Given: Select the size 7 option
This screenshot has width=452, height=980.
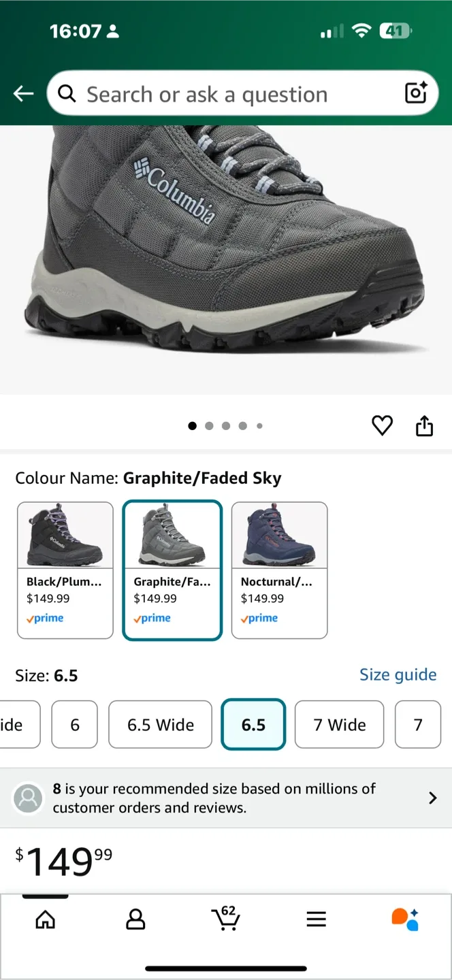Looking at the screenshot, I should [418, 725].
